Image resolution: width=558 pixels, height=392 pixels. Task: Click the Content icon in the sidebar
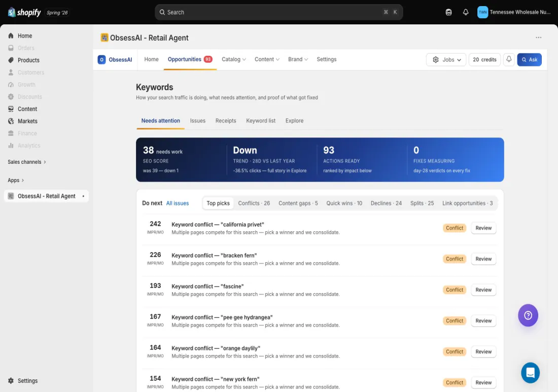pyautogui.click(x=11, y=109)
